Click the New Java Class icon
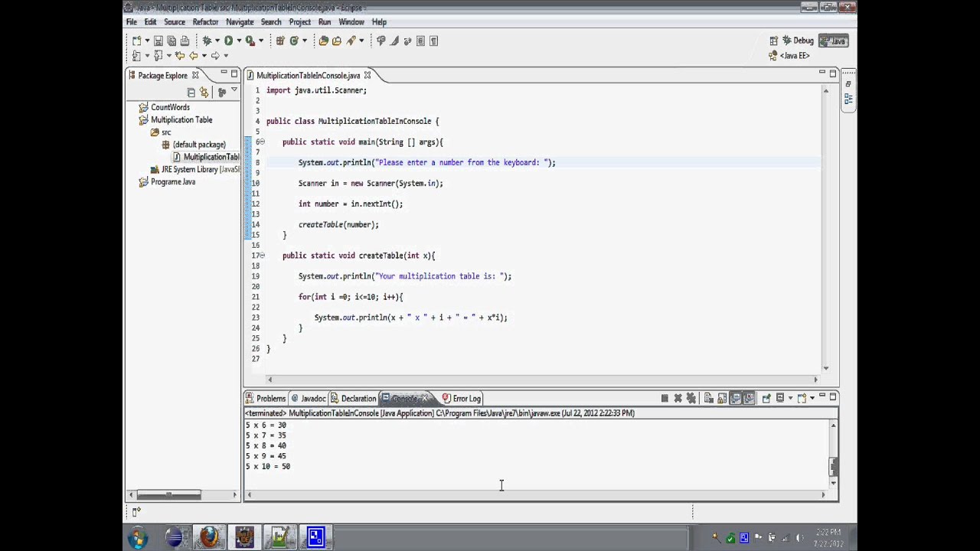This screenshot has height=551, width=980. (x=294, y=41)
